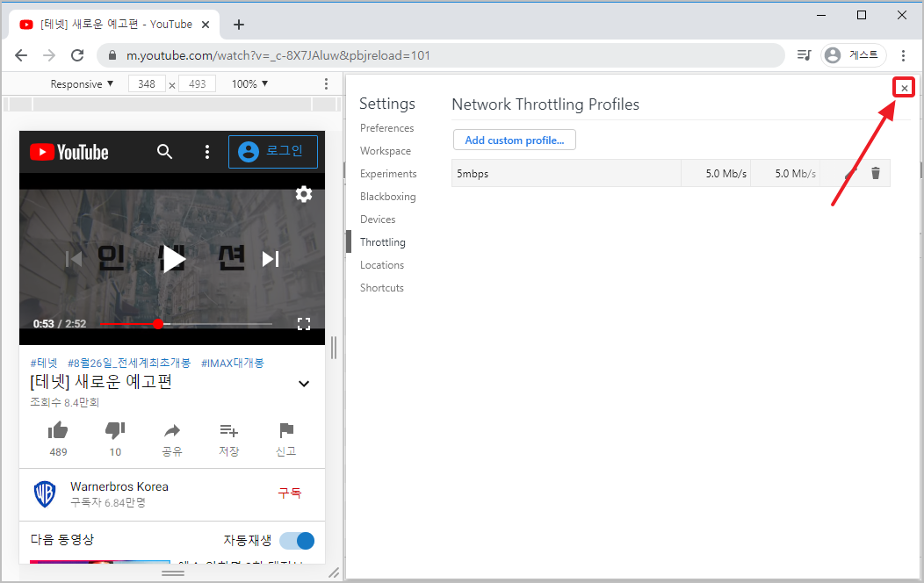
Task: Open Chrome's three-dot menu
Action: tap(903, 55)
